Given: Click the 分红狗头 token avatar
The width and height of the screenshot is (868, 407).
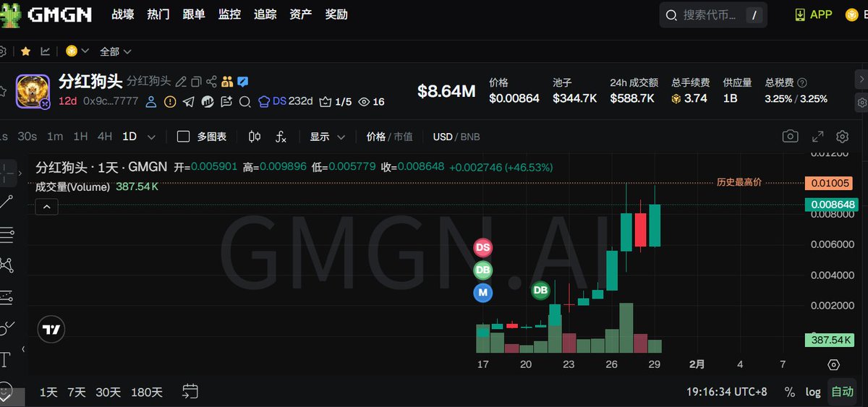Looking at the screenshot, I should click(x=33, y=91).
